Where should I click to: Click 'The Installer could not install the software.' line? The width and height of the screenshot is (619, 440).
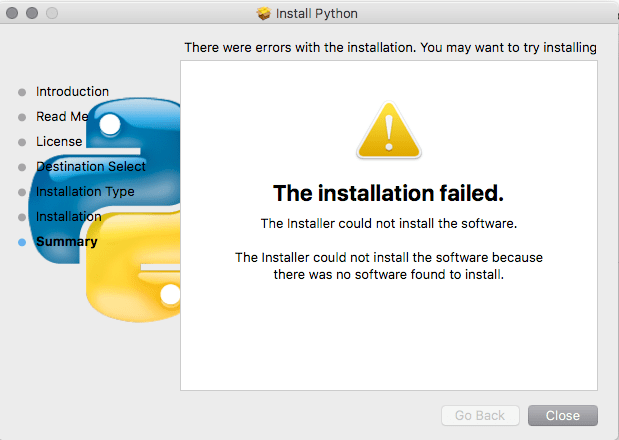point(389,223)
